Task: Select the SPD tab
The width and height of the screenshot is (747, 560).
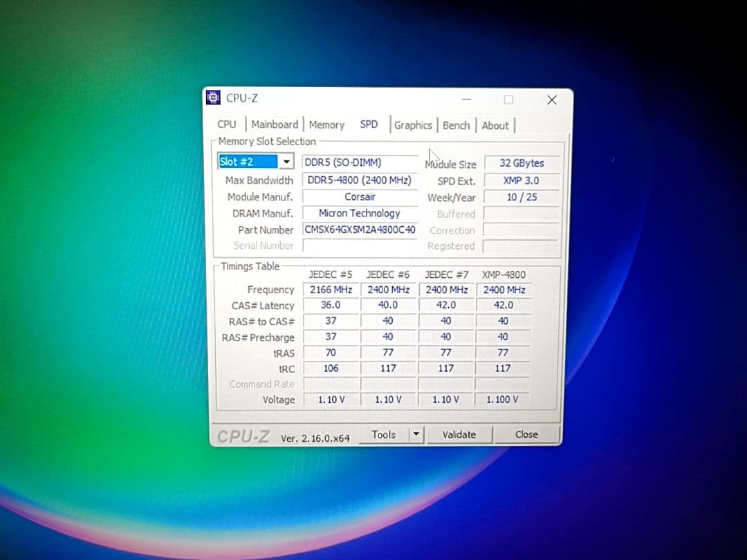Action: (x=369, y=124)
